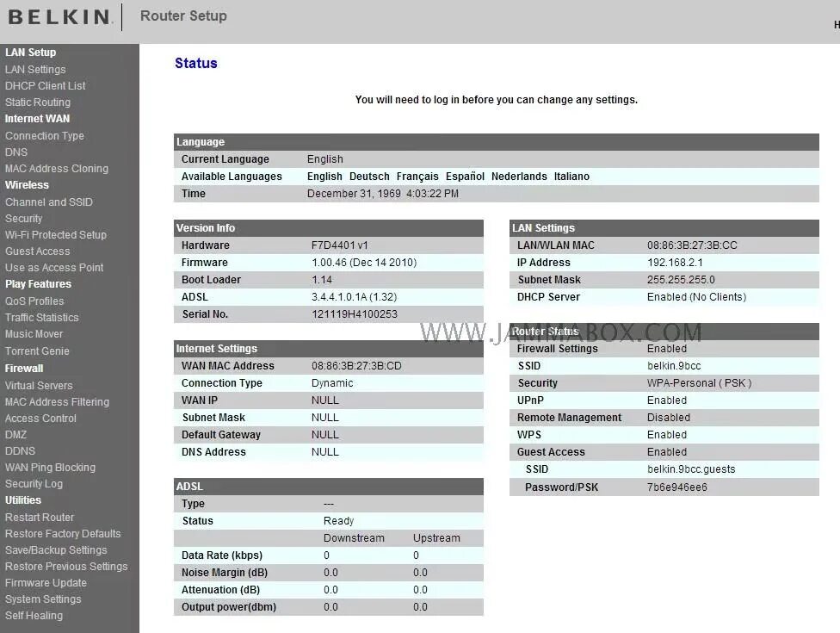840x633 pixels.
Task: Open System Settings page
Action: pos(43,599)
